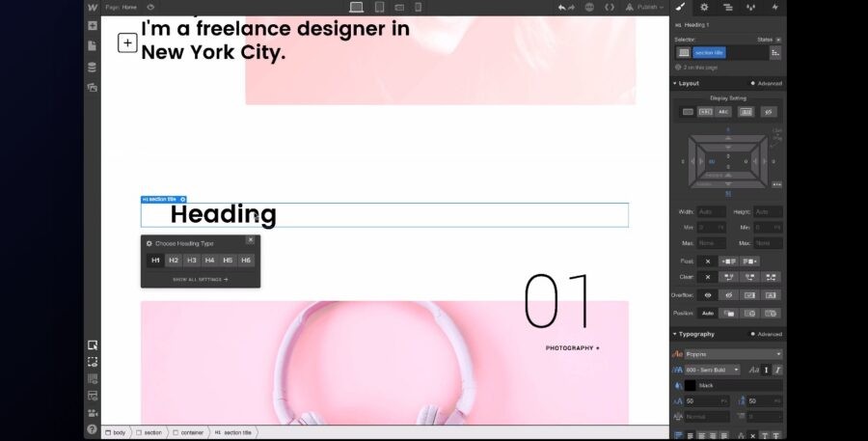This screenshot has width=868, height=441.
Task: Open the export code icon
Action: click(x=610, y=7)
